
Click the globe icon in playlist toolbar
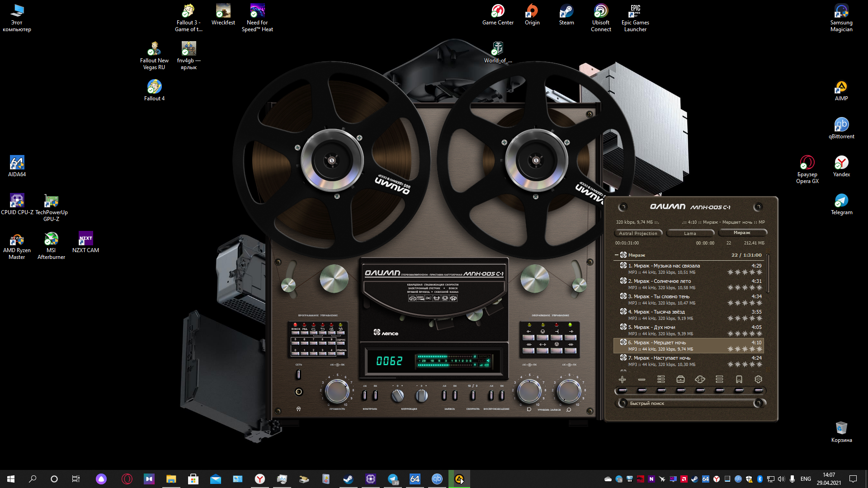[700, 380]
